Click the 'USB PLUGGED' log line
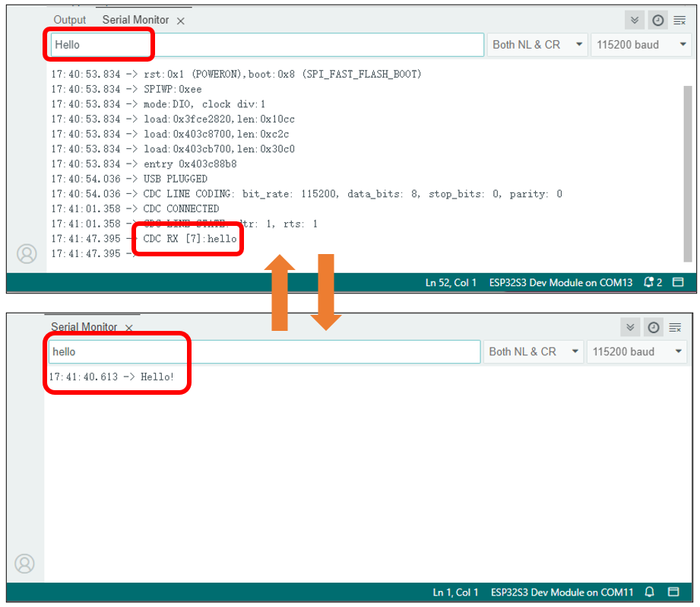This screenshot has width=700, height=607. pos(129,179)
